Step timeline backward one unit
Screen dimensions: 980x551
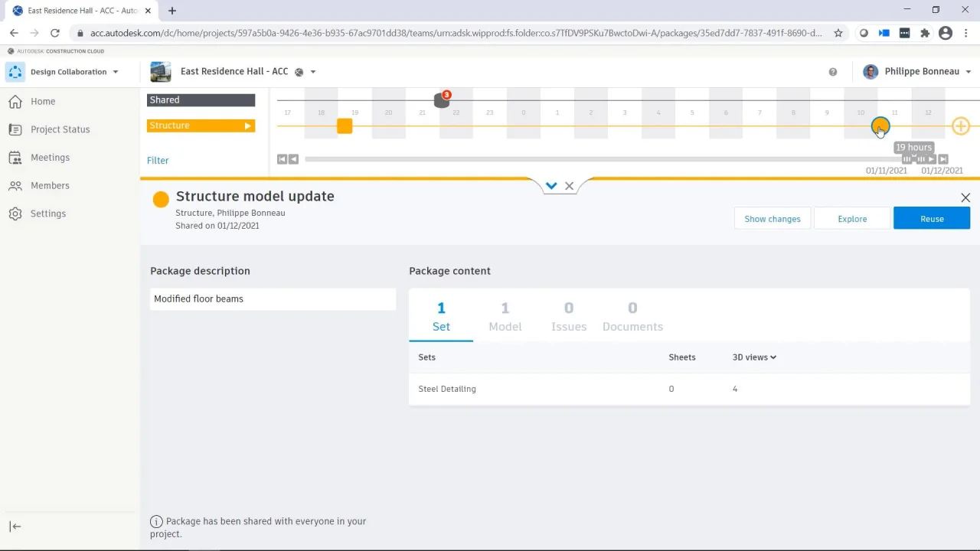pyautogui.click(x=293, y=159)
